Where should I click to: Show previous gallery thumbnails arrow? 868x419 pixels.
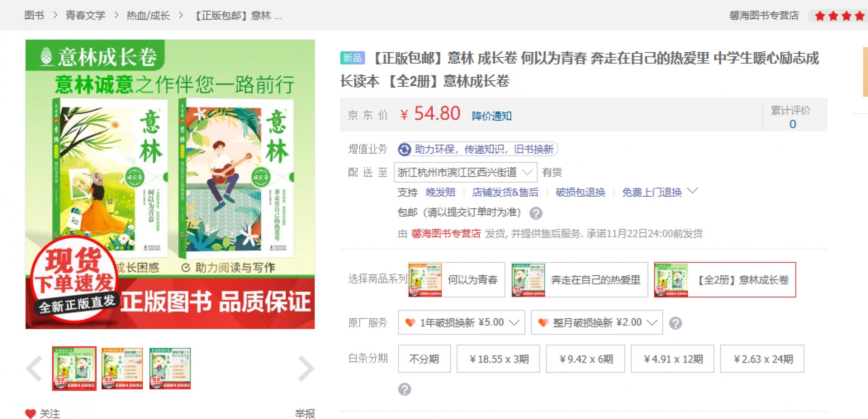point(34,369)
